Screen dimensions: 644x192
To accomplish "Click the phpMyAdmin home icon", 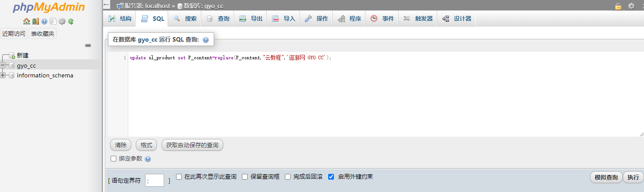I will coord(26,21).
